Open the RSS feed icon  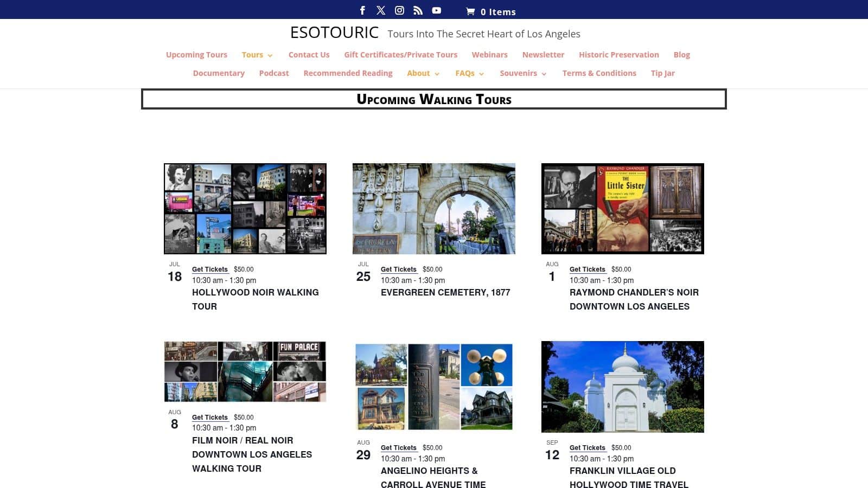[x=418, y=10]
